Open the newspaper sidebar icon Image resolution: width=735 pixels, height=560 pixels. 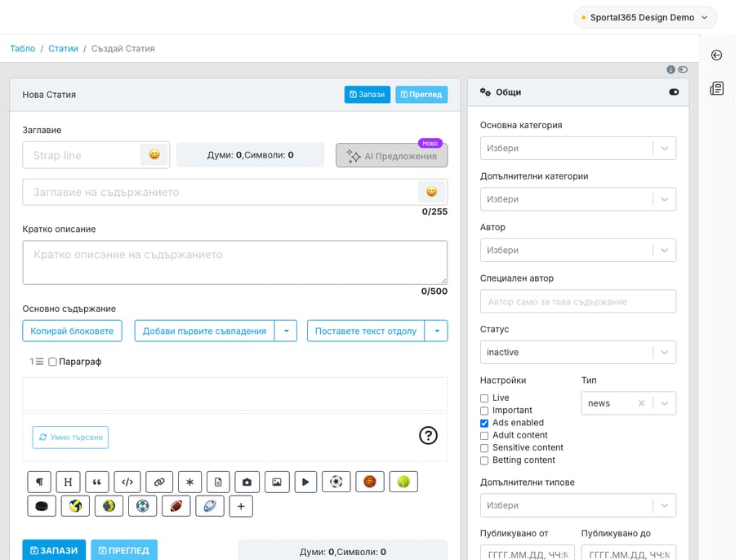pyautogui.click(x=717, y=88)
